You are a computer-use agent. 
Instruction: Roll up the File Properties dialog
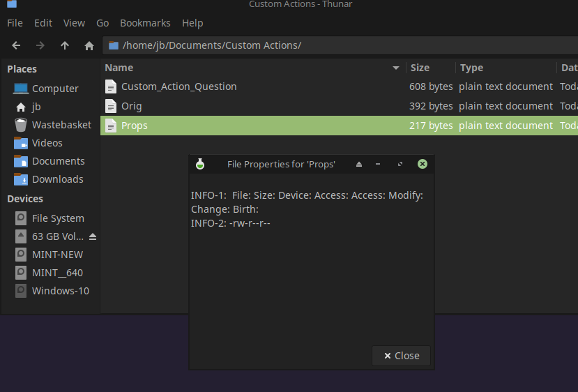tap(359, 164)
